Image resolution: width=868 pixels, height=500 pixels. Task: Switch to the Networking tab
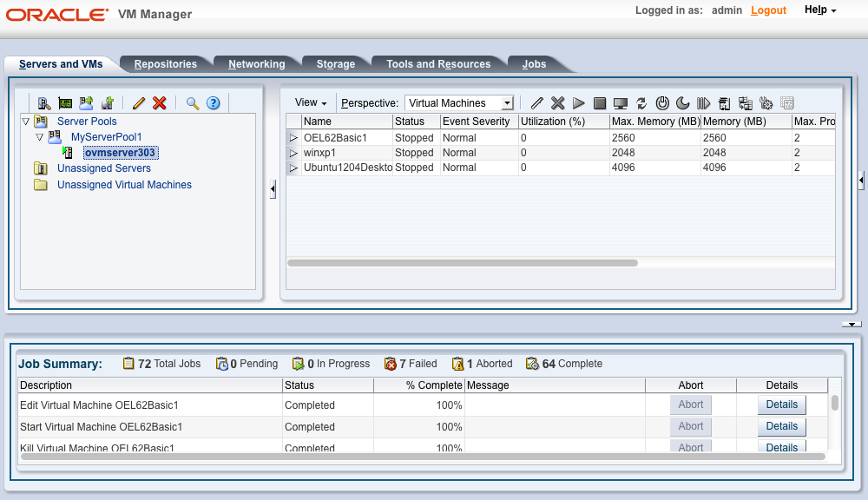click(257, 64)
